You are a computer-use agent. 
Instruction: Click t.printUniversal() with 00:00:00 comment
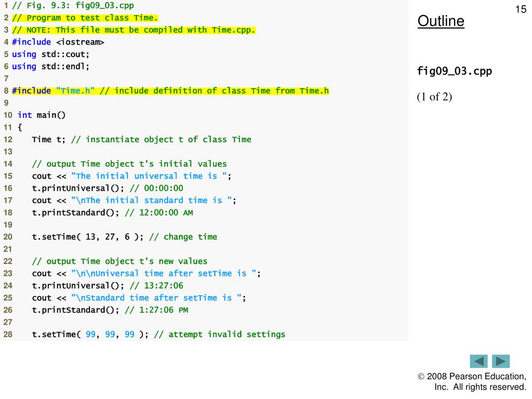pos(108,188)
